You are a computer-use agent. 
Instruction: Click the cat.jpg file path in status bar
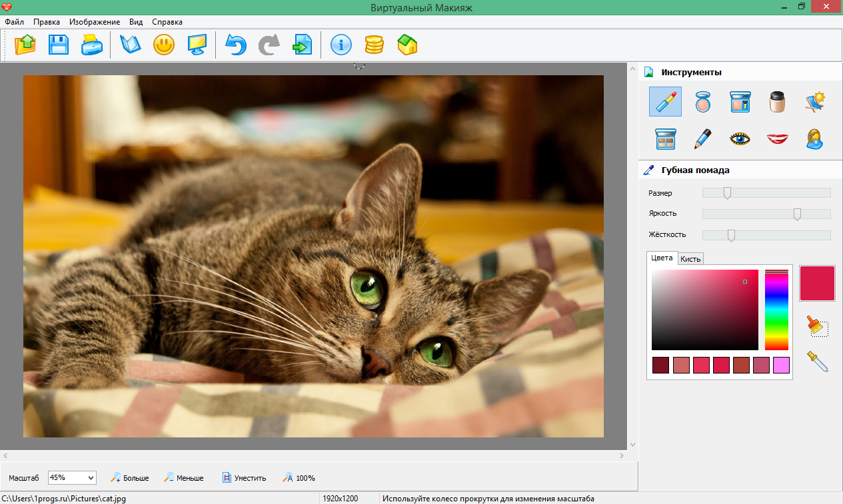(x=63, y=499)
